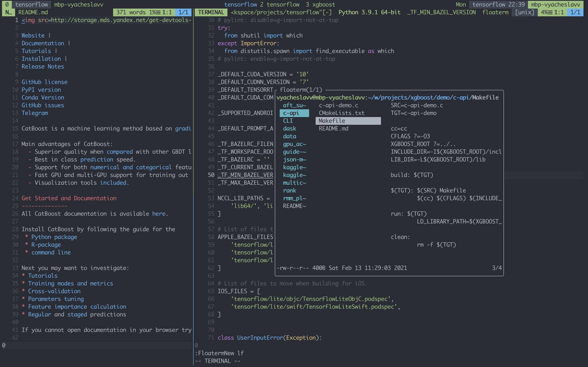Click the floaterm(1/1) window title
588x367 pixels.
(301, 90)
